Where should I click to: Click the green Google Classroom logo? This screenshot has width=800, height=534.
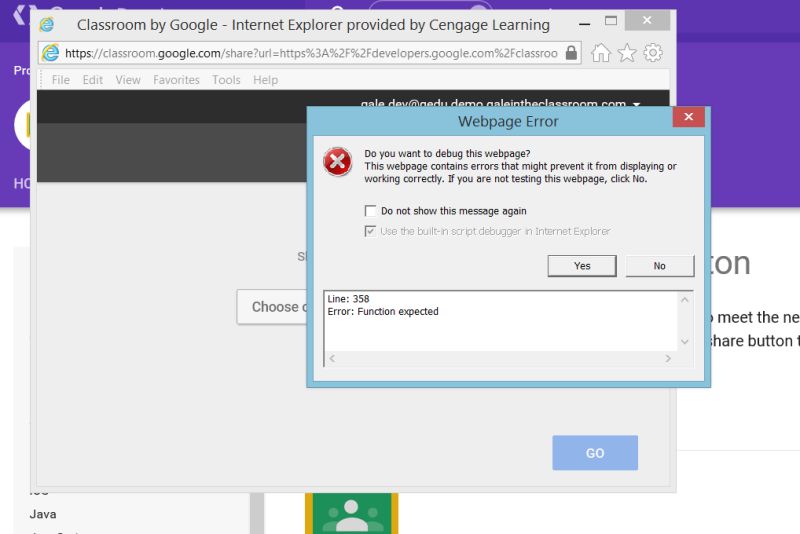coord(352,513)
